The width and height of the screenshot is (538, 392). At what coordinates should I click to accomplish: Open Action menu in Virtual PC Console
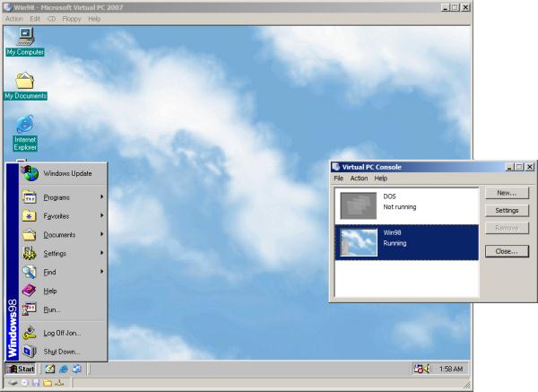359,179
